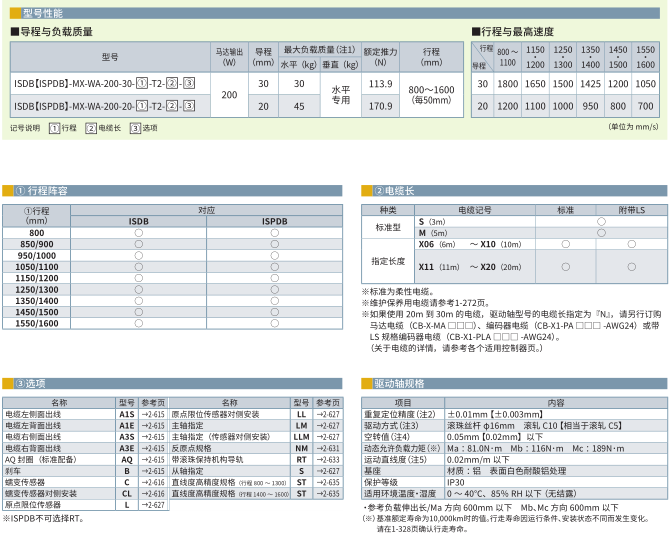The image size is (671, 539).
Task: Select the '800~1600 (每50mm)' stroke cell
Action: (x=431, y=95)
